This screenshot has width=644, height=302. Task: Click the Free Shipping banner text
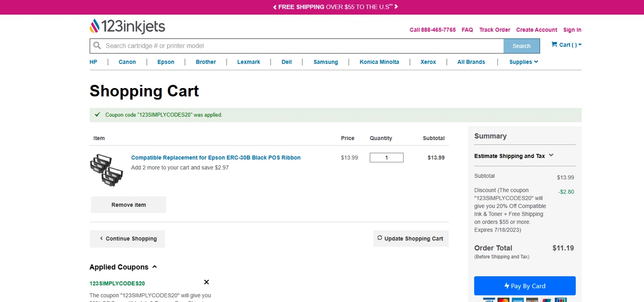click(x=335, y=7)
